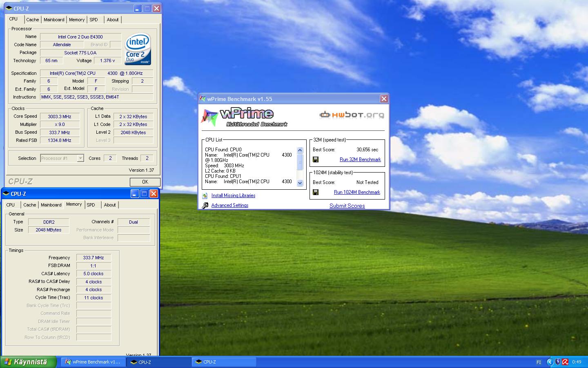Screen dimensions: 588x368
Task: Click the Multiplier x 9.0 value
Action: point(60,124)
